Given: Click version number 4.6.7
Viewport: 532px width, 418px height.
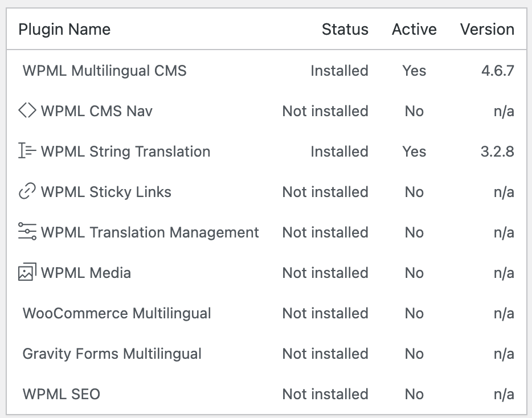Looking at the screenshot, I should 498,71.
